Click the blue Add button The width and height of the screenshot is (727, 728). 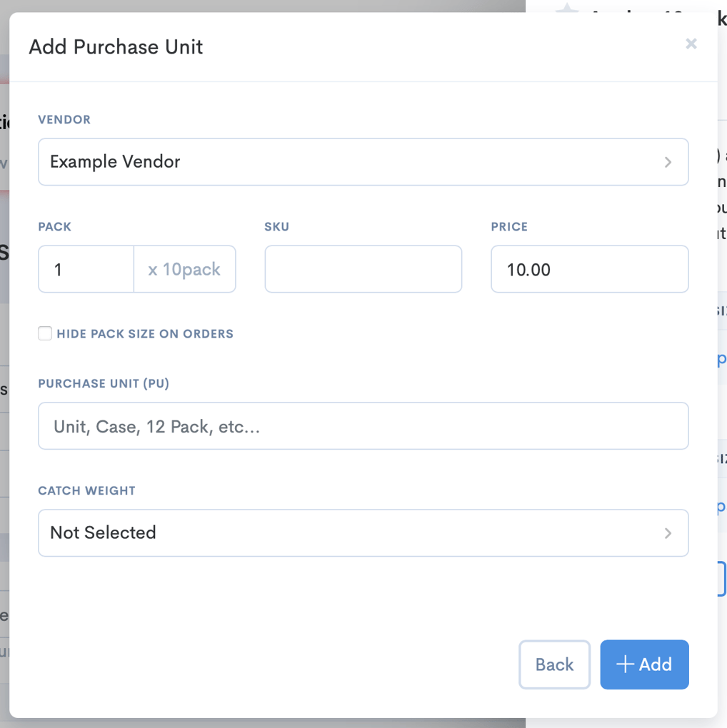[644, 664]
